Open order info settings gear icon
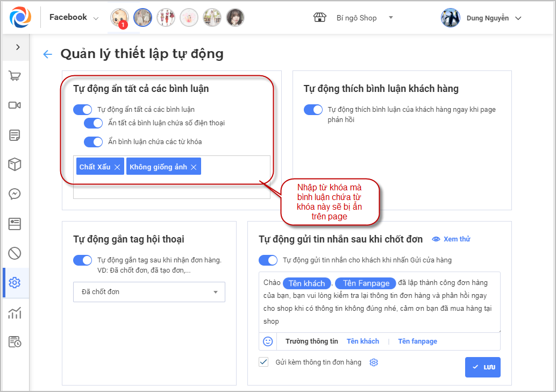The height and width of the screenshot is (392, 556). 374,362
